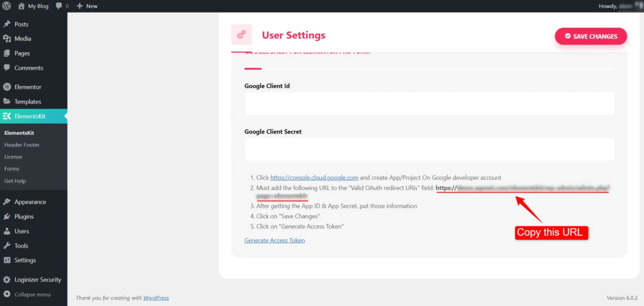Click Generate Access Token link
644x306 pixels.
pos(274,240)
